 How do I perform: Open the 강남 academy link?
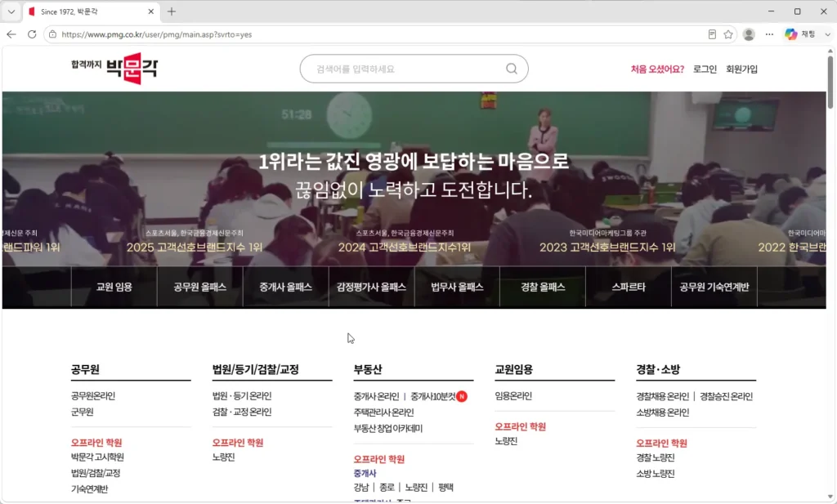(x=360, y=488)
